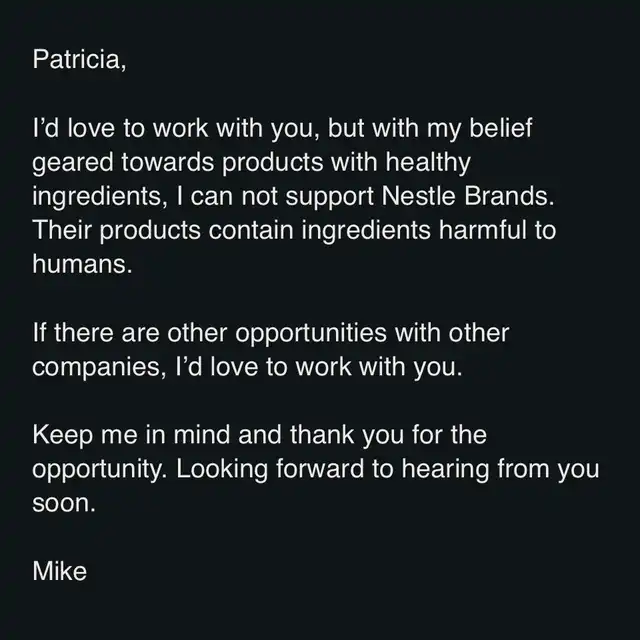Click the greeting name "Patricia,"
This screenshot has height=640, width=640.
pos(80,59)
